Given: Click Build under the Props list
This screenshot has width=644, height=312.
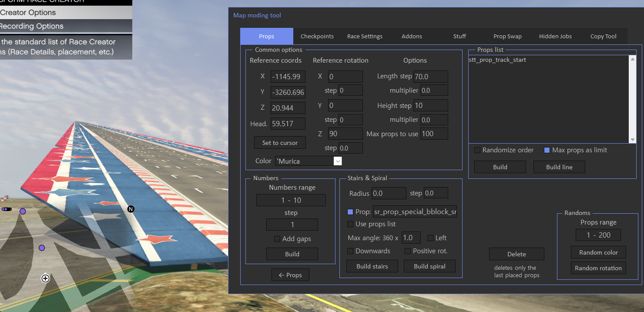Looking at the screenshot, I should tap(500, 167).
